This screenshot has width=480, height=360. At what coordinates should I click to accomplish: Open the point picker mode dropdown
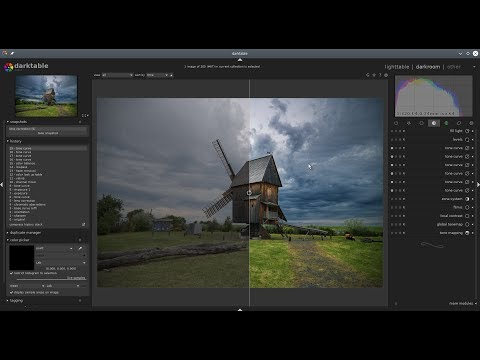54,248
